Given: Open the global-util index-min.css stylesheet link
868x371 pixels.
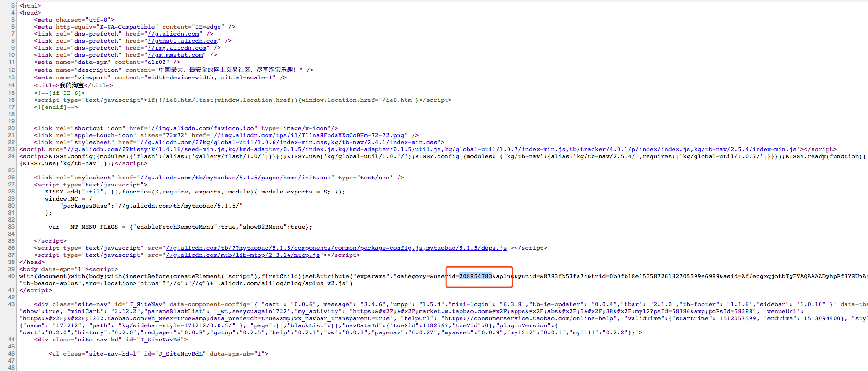Looking at the screenshot, I should (289, 142).
